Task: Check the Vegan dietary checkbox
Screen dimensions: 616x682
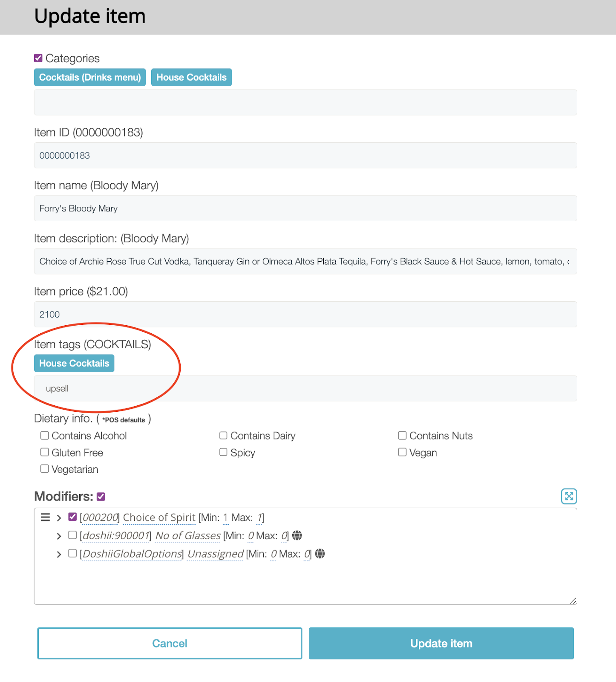Action: (x=402, y=452)
